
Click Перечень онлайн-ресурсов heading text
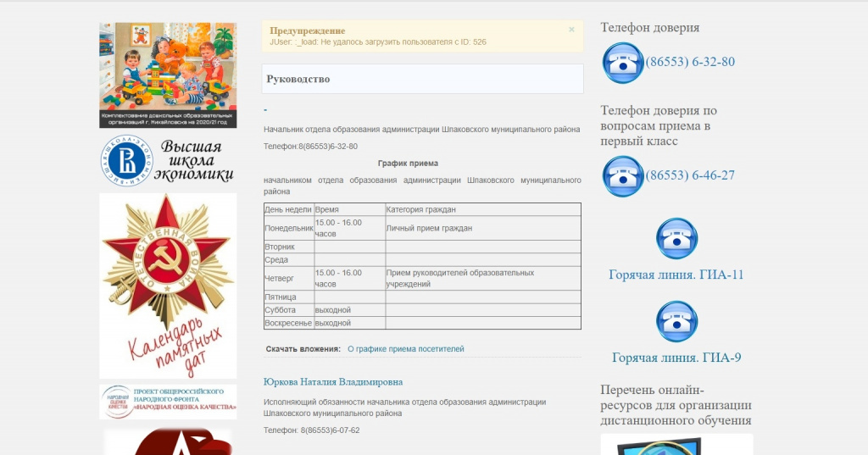[x=676, y=405]
